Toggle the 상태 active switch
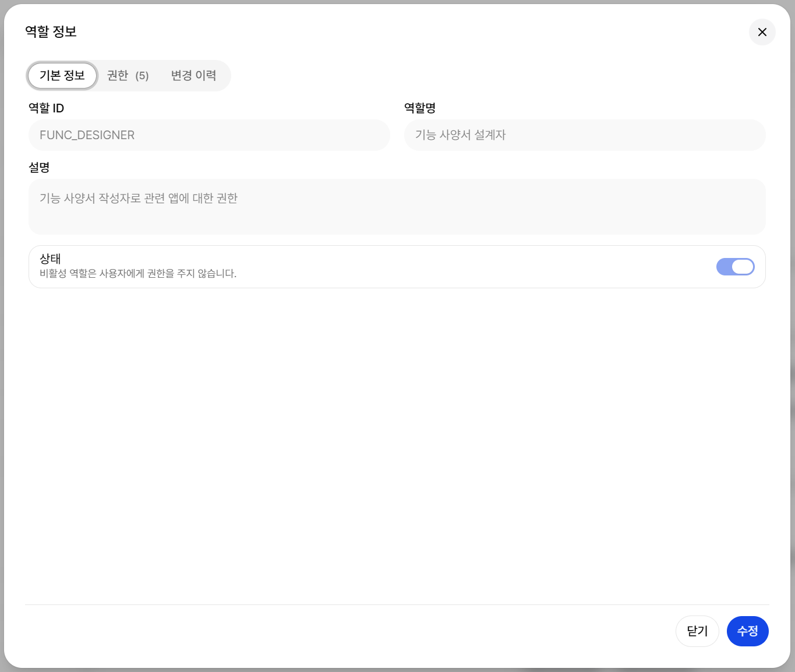This screenshot has height=672, width=795. pyautogui.click(x=735, y=267)
